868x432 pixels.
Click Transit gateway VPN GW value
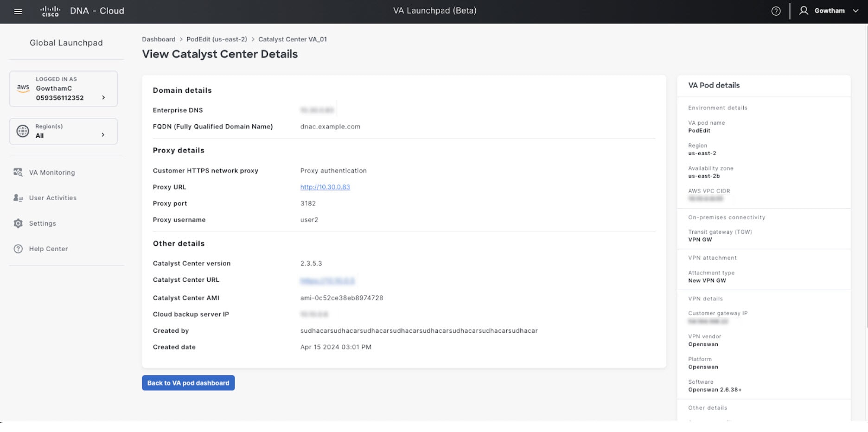700,240
